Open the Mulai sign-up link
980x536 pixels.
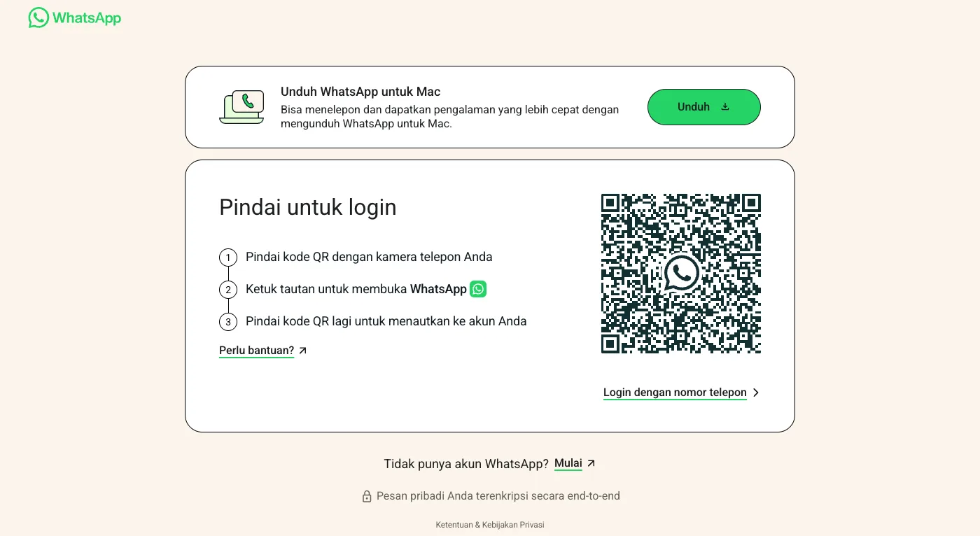pyautogui.click(x=568, y=463)
